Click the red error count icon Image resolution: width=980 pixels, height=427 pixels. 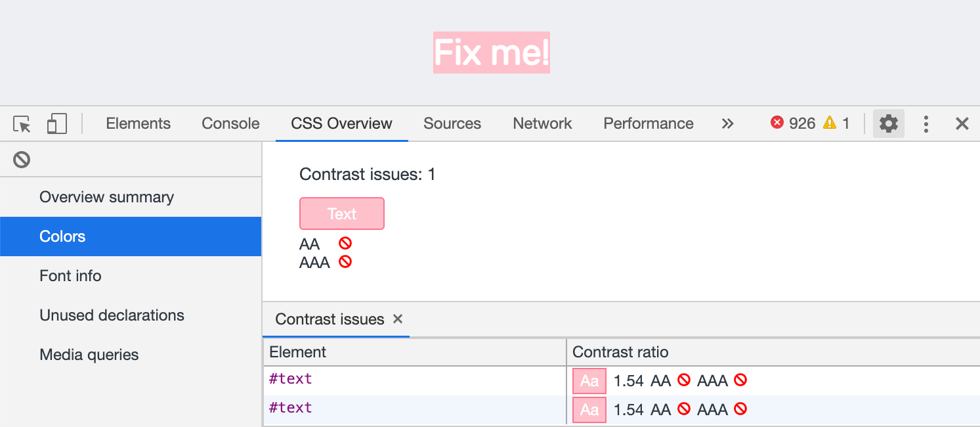coord(777,123)
